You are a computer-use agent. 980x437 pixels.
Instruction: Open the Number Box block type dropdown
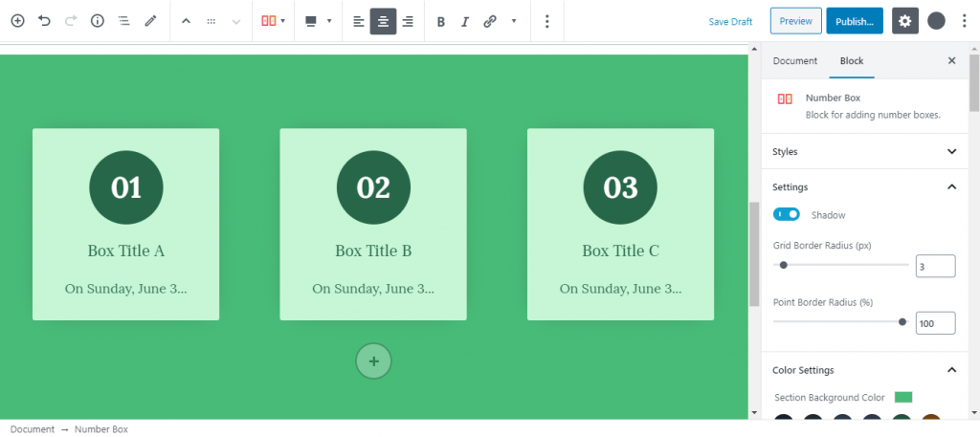pyautogui.click(x=273, y=21)
